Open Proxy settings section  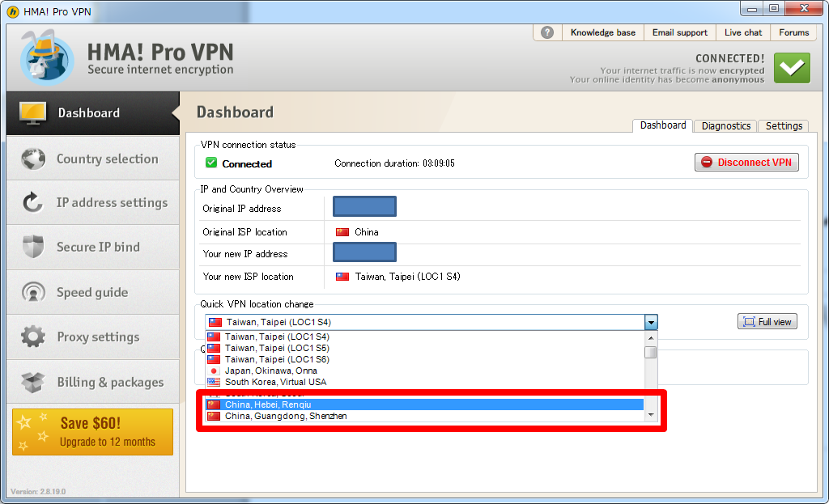tap(93, 337)
